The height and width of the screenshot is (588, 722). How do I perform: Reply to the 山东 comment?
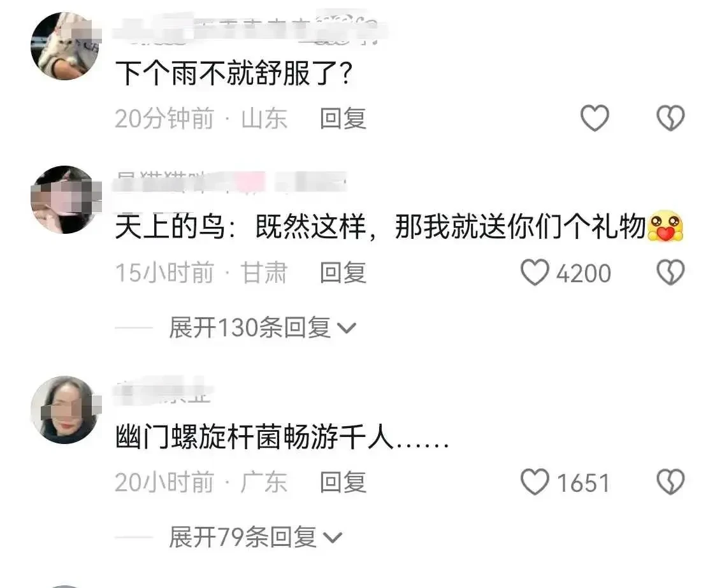343,118
